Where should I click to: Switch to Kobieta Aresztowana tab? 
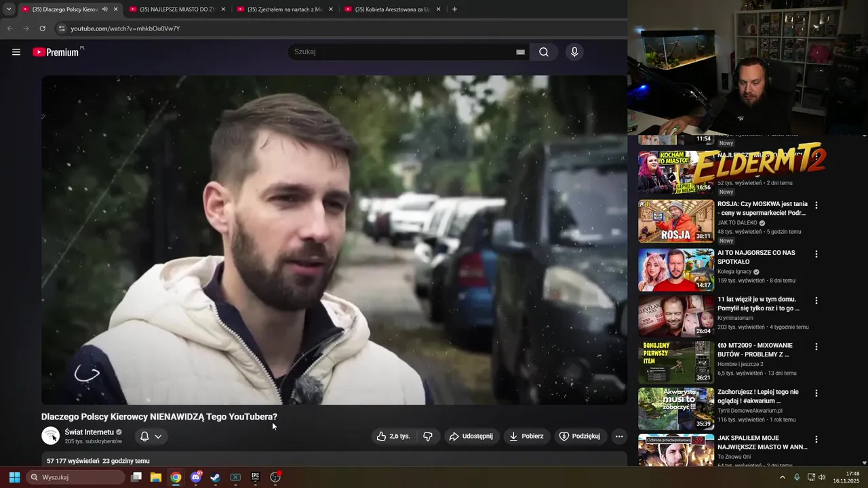coord(392,9)
